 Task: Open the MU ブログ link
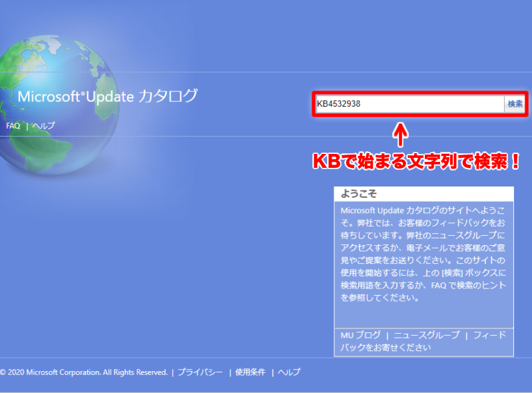(360, 335)
